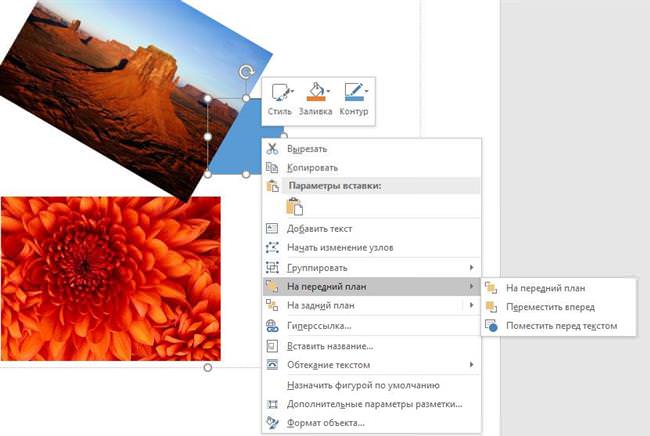Image resolution: width=650 pixels, height=436 pixels.
Task: Expand the highlighted На передний план submenu arrow
Action: [471, 286]
